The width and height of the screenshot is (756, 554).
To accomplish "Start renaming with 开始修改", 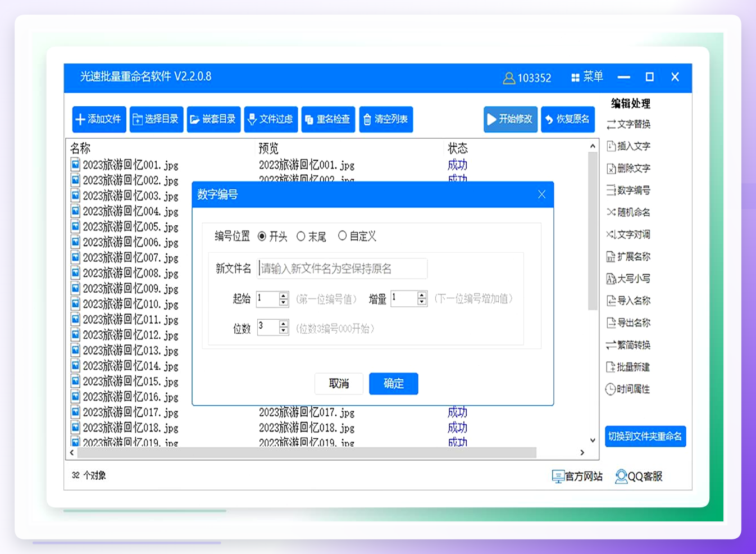I will (x=511, y=119).
